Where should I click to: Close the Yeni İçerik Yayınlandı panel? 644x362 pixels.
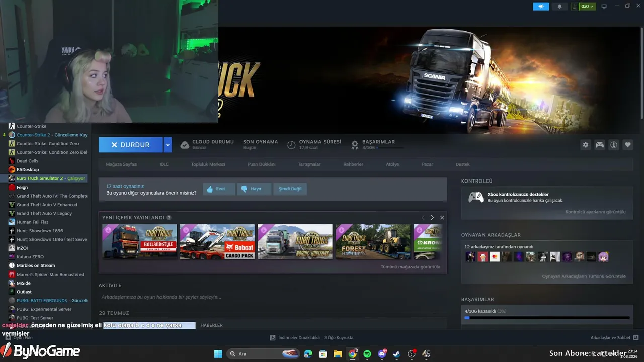point(442,218)
